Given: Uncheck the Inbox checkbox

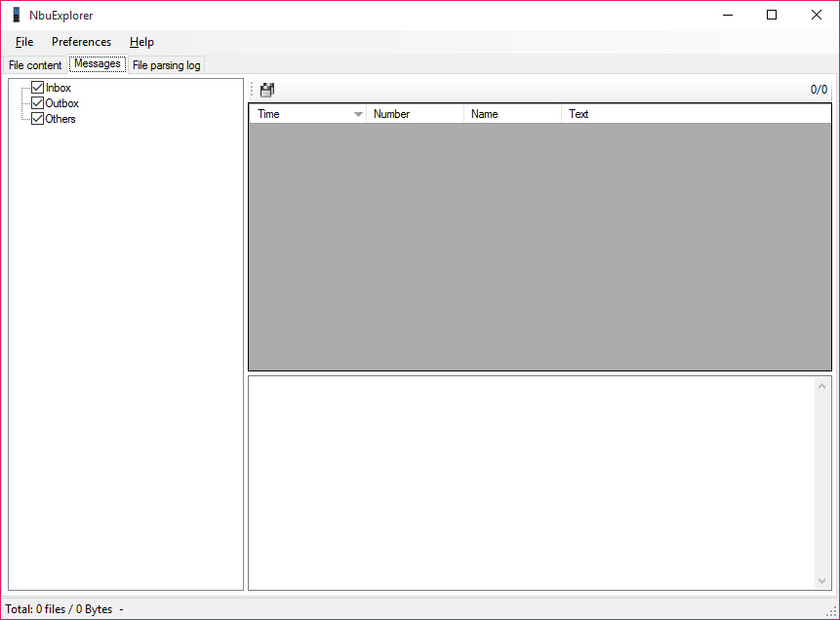Looking at the screenshot, I should coord(37,88).
